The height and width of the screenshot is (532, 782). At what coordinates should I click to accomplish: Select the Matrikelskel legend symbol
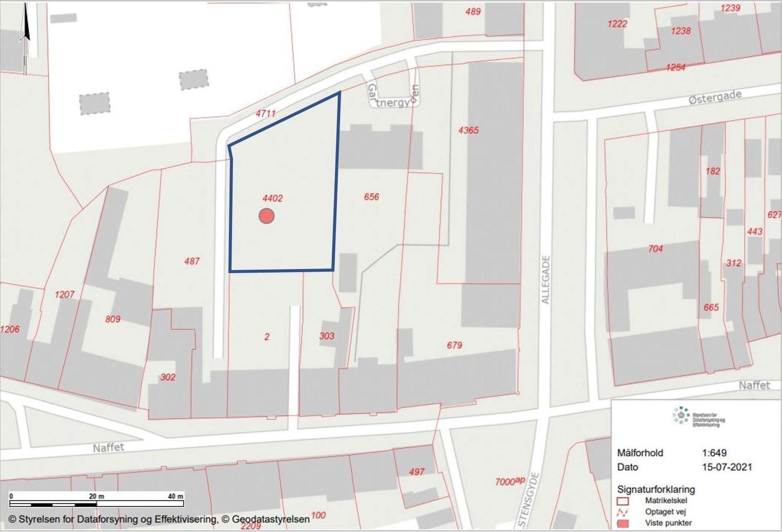point(623,501)
